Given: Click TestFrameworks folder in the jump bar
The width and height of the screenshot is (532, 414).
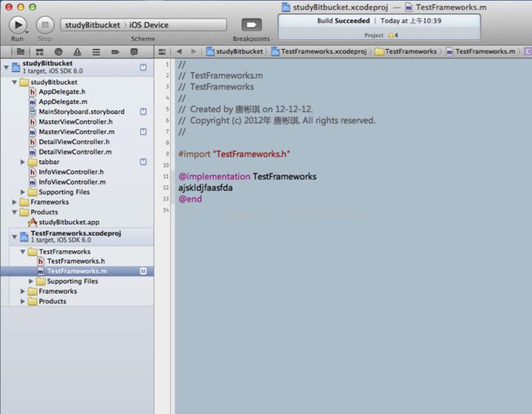Looking at the screenshot, I should click(406, 52).
